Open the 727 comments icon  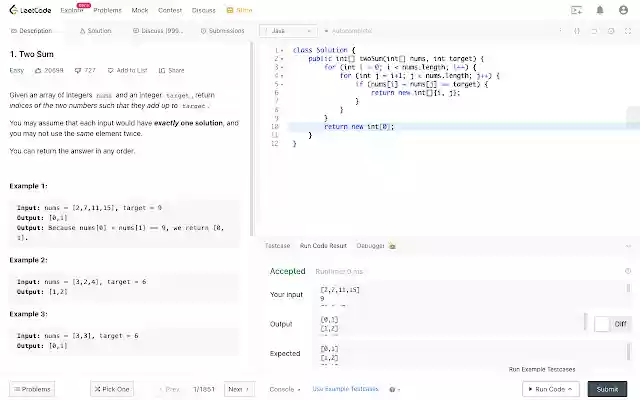pos(78,71)
